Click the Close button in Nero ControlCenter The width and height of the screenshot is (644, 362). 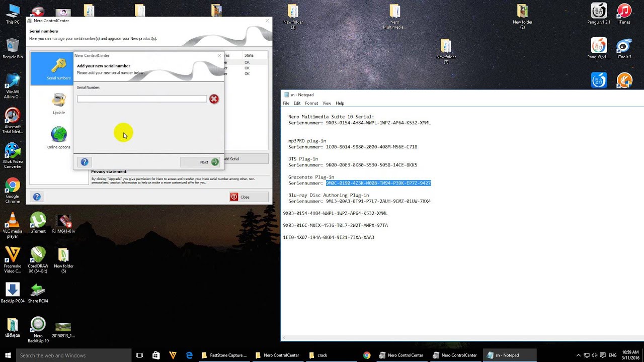[x=249, y=197]
